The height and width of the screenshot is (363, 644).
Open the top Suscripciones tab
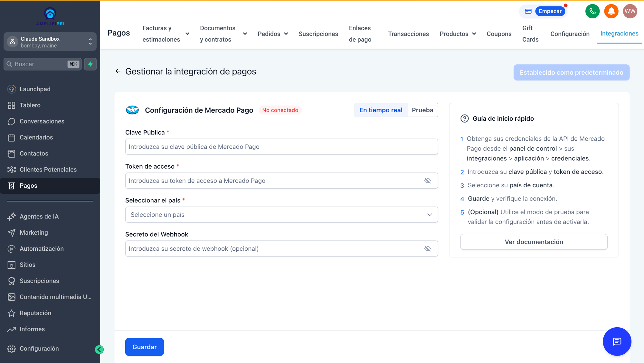click(318, 34)
